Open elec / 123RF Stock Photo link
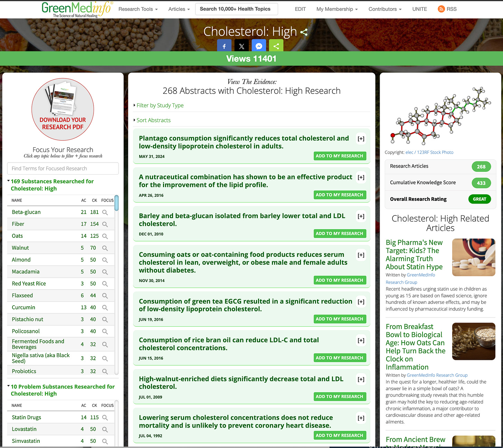Image resolution: width=503 pixels, height=448 pixels. click(x=429, y=152)
